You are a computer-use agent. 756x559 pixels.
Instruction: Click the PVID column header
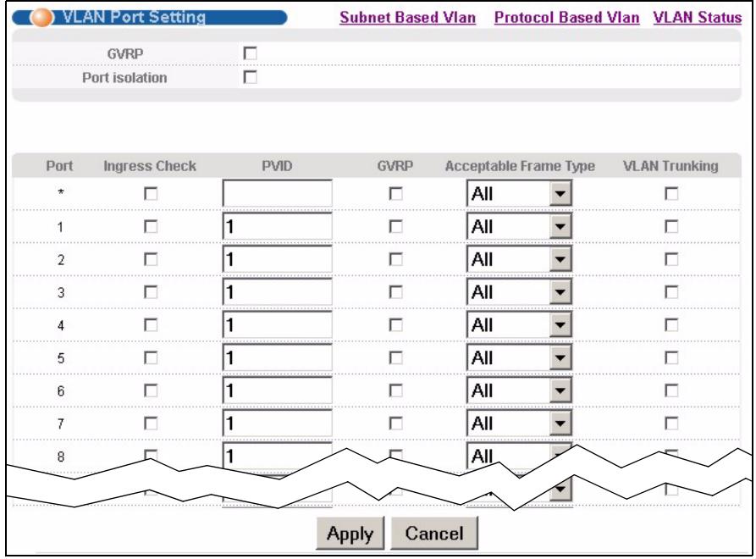pyautogui.click(x=277, y=166)
